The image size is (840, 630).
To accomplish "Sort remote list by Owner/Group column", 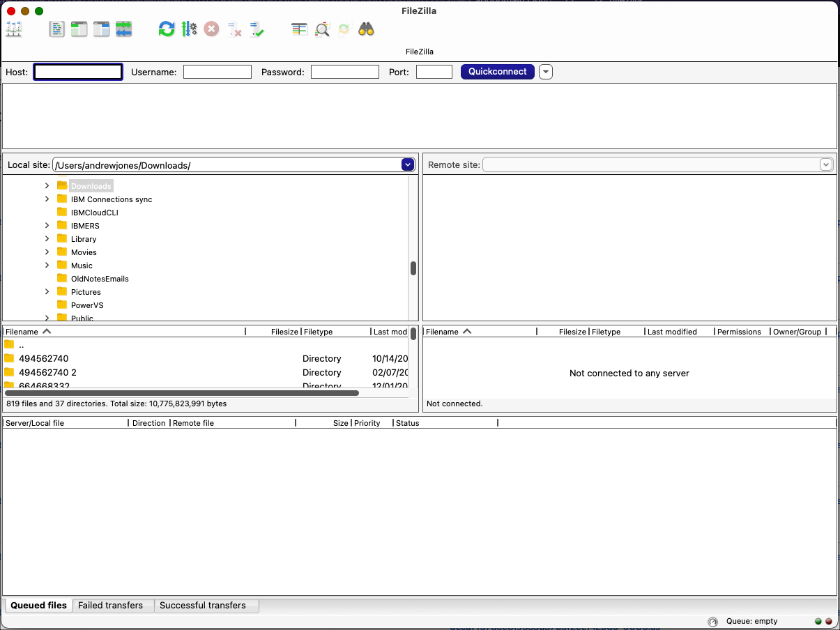I will [x=798, y=332].
